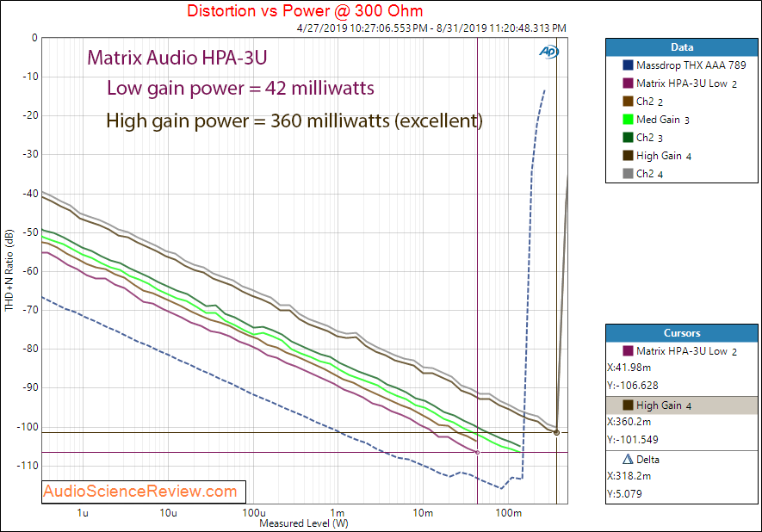Click the cursor value 'X:41.98m'
762x532 pixels.
[629, 368]
